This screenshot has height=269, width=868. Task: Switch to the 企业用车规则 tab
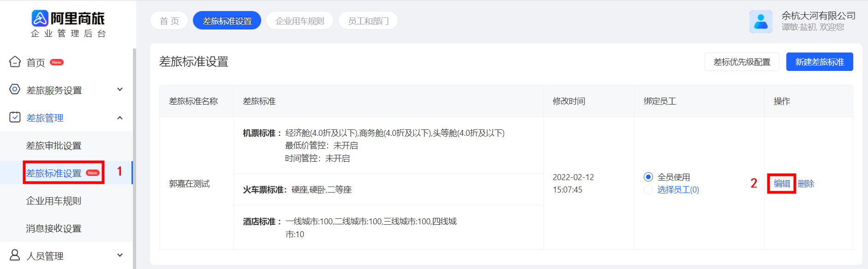[x=300, y=21]
